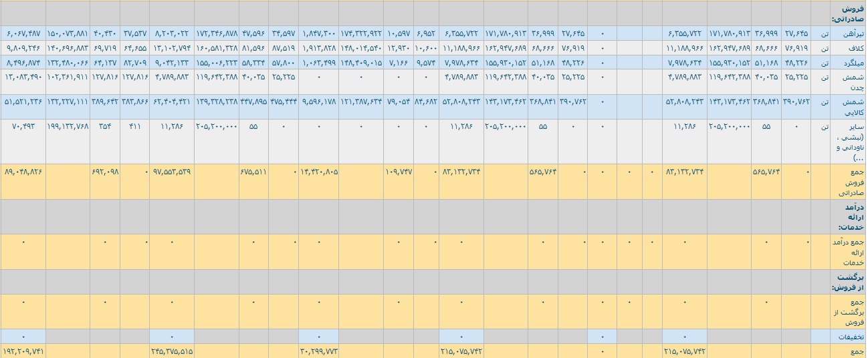This screenshot has width=868, height=358.
Task: Select the grand total cell 192,209,741
Action: 23,351
